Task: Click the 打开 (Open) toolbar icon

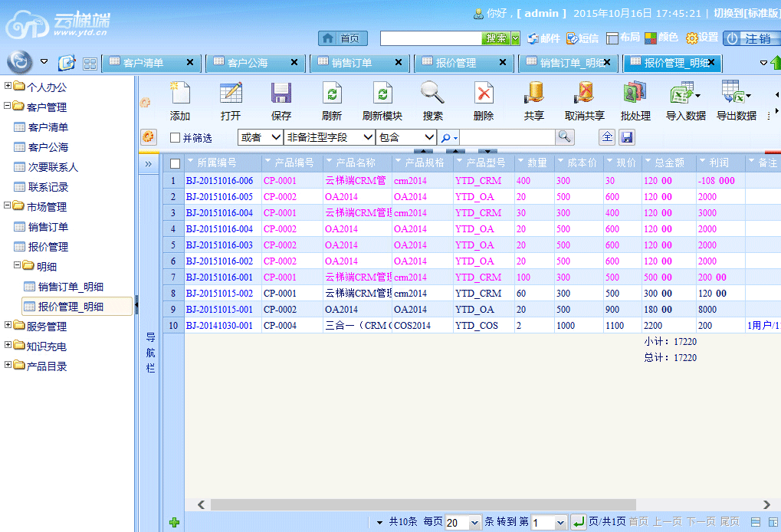Action: (x=231, y=94)
